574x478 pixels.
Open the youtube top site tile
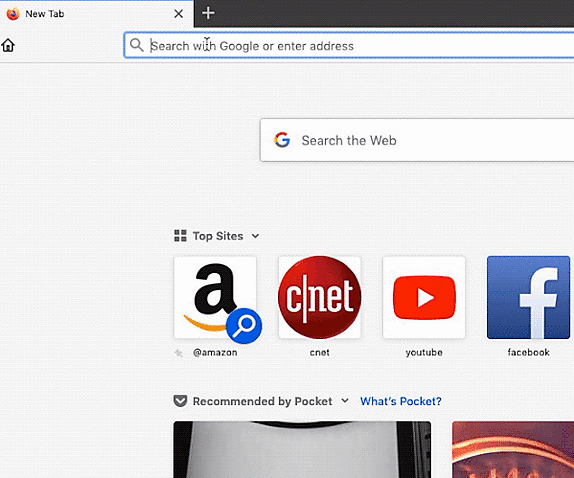click(424, 297)
